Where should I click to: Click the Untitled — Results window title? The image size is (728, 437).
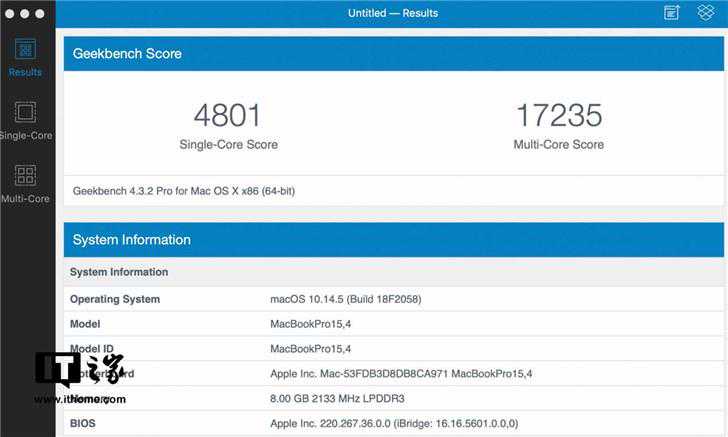pyautogui.click(x=393, y=13)
